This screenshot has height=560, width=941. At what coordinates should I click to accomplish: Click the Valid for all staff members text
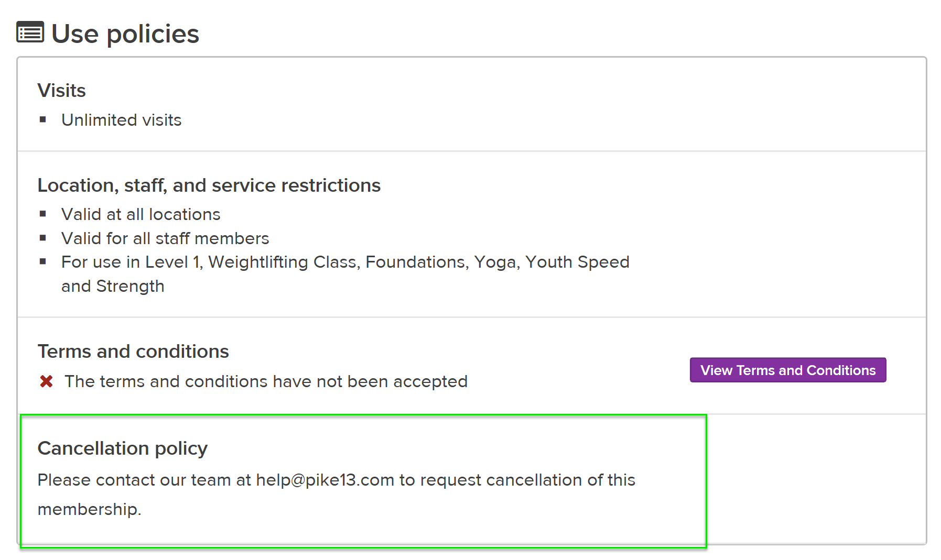click(165, 238)
